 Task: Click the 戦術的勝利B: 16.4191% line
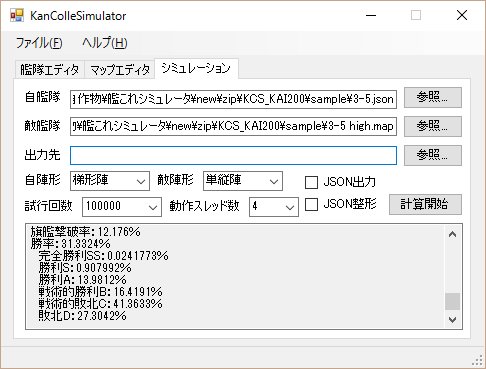click(x=100, y=292)
